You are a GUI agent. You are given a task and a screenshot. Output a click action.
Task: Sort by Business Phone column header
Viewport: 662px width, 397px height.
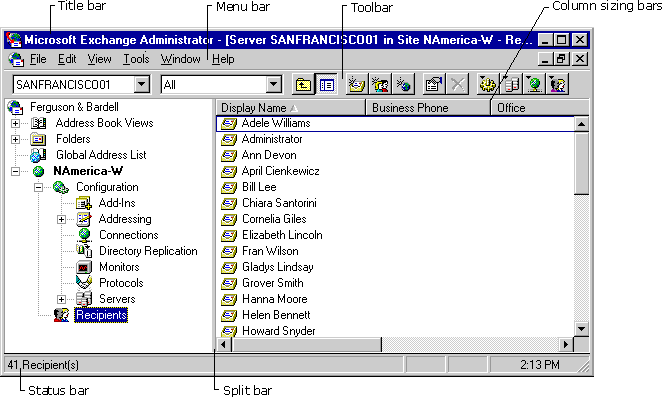tap(428, 108)
